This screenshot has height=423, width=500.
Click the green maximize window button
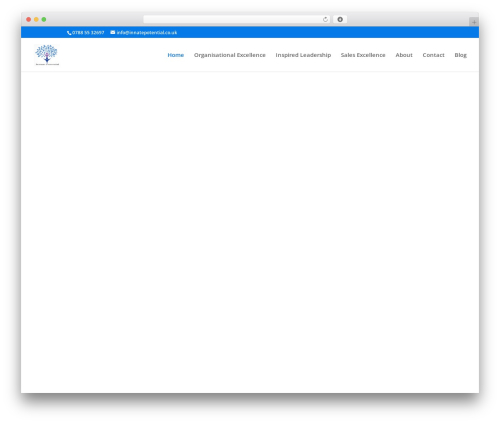tap(44, 19)
